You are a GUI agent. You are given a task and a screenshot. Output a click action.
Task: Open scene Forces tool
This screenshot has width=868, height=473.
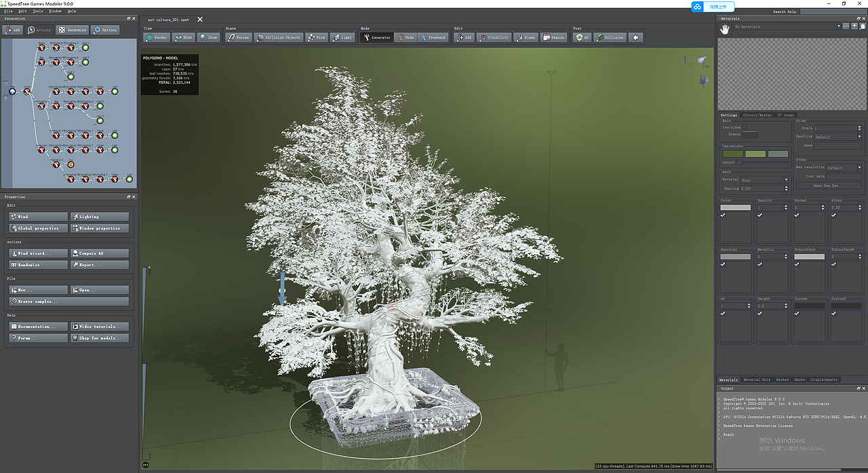(x=239, y=37)
